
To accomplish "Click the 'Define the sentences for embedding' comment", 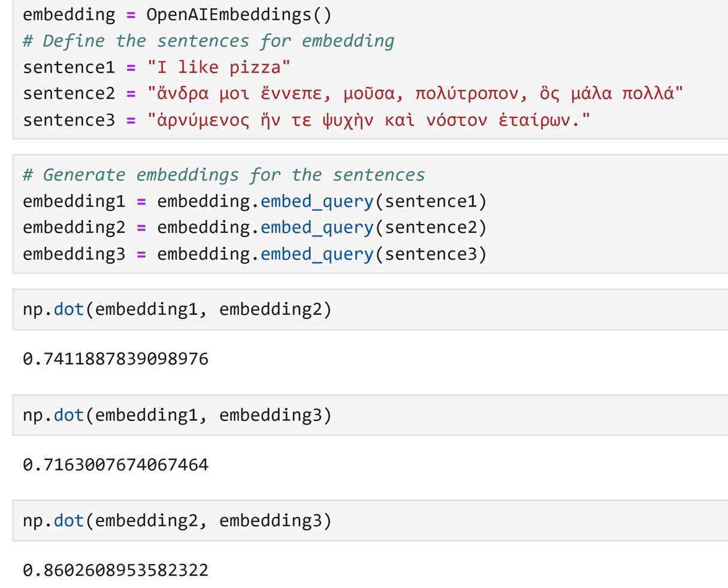I will point(209,41).
